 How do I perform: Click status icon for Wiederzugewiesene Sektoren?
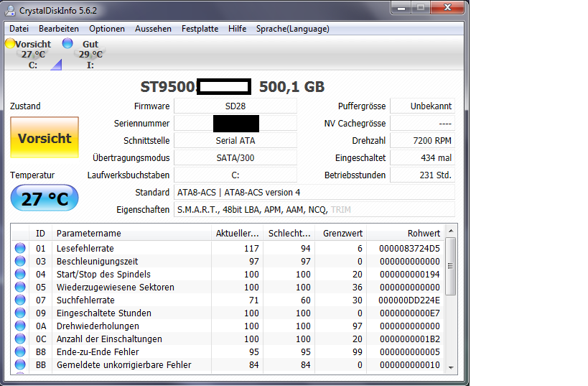[x=20, y=287]
